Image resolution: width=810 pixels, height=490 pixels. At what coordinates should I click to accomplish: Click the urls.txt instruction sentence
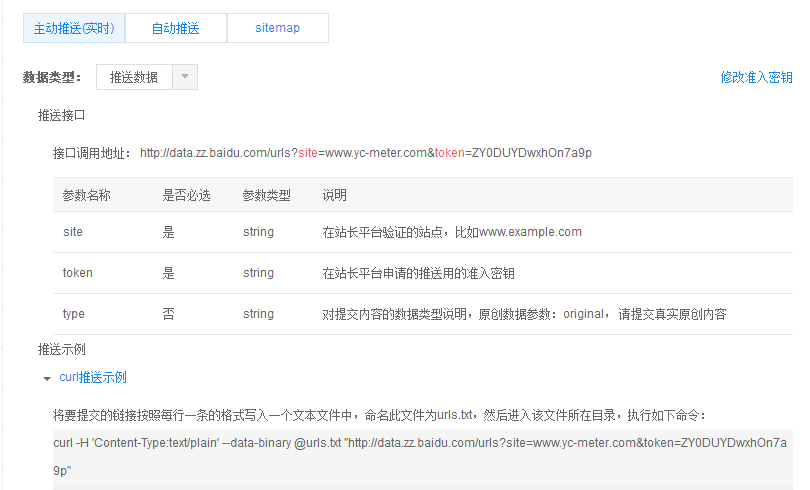point(380,415)
